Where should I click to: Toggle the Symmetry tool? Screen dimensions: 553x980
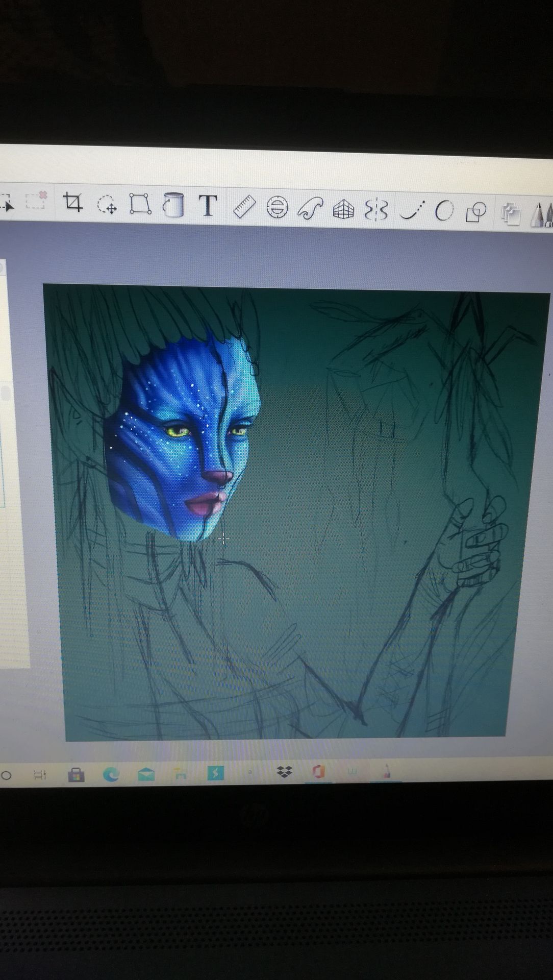[376, 209]
